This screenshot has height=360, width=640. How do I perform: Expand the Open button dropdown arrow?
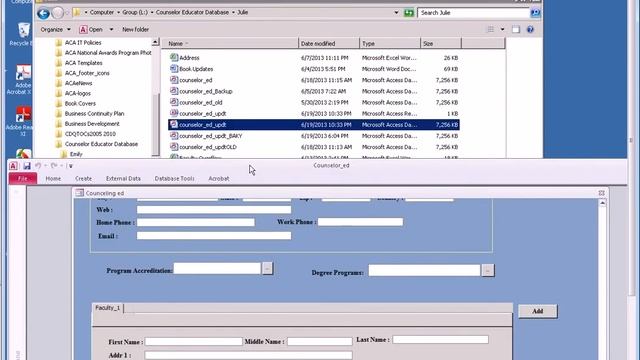point(111,29)
